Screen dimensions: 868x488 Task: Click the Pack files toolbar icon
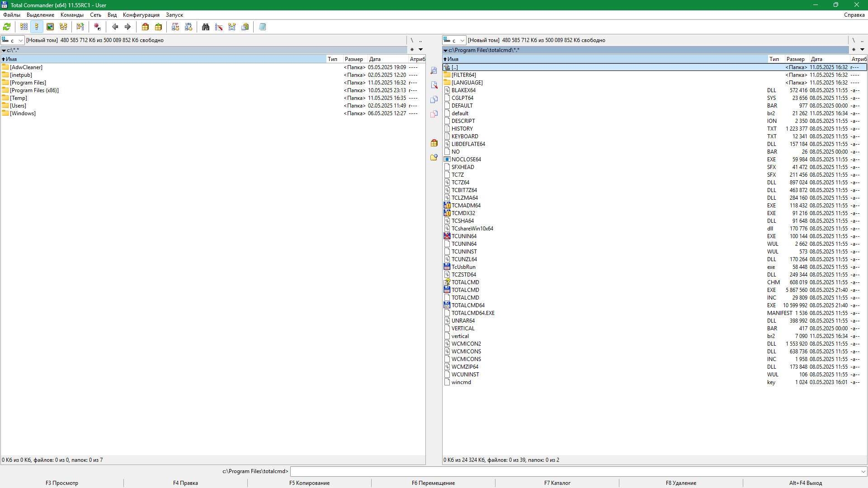[145, 27]
